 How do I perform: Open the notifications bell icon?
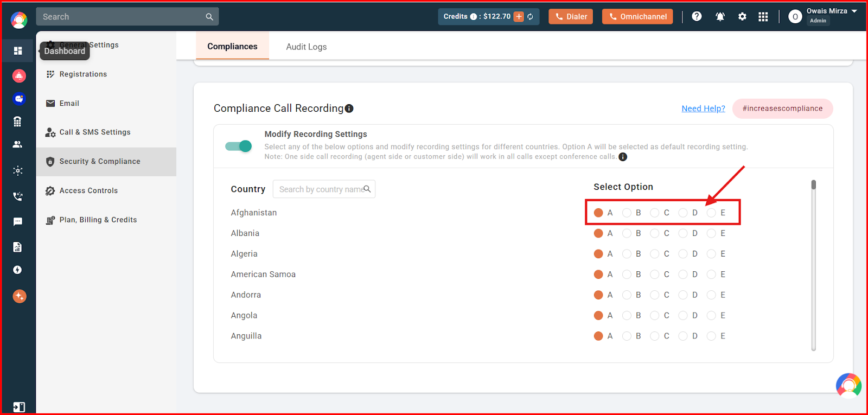[x=720, y=17]
